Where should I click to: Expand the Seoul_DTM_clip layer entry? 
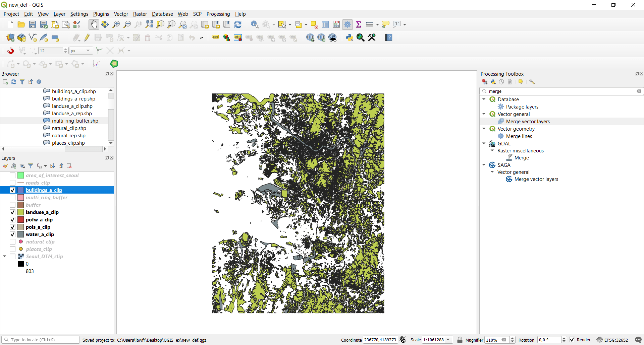(x=4, y=256)
